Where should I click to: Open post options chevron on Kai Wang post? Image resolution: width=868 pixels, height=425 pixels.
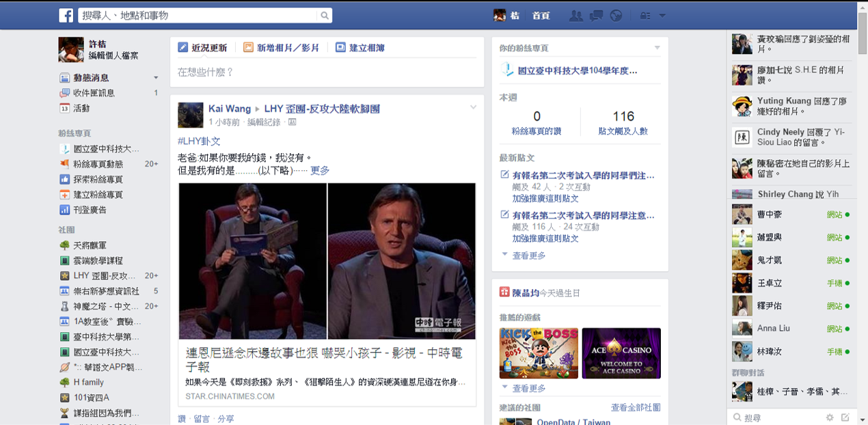click(473, 107)
